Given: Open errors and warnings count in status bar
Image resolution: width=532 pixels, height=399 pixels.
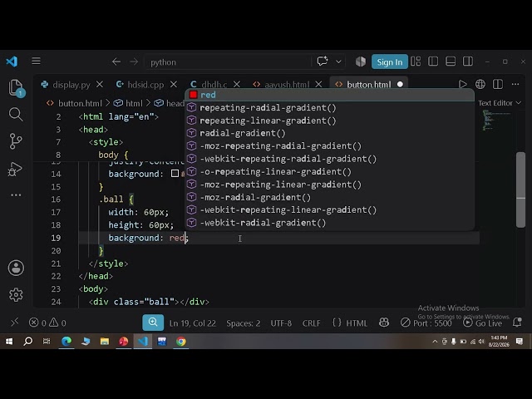Looking at the screenshot, I should [47, 323].
